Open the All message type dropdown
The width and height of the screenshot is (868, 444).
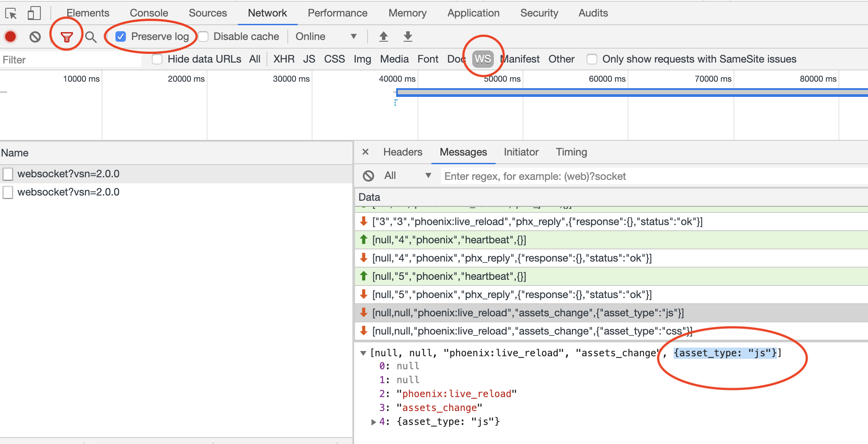click(408, 176)
